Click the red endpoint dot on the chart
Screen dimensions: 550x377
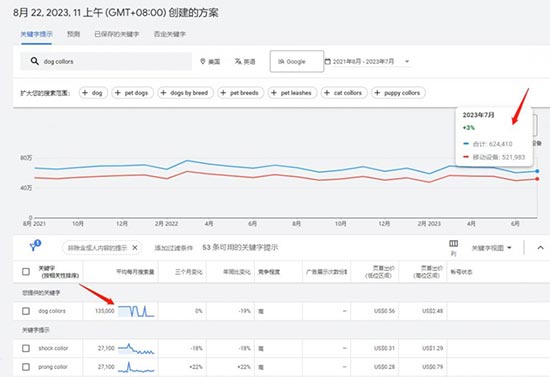pyautogui.click(x=537, y=179)
